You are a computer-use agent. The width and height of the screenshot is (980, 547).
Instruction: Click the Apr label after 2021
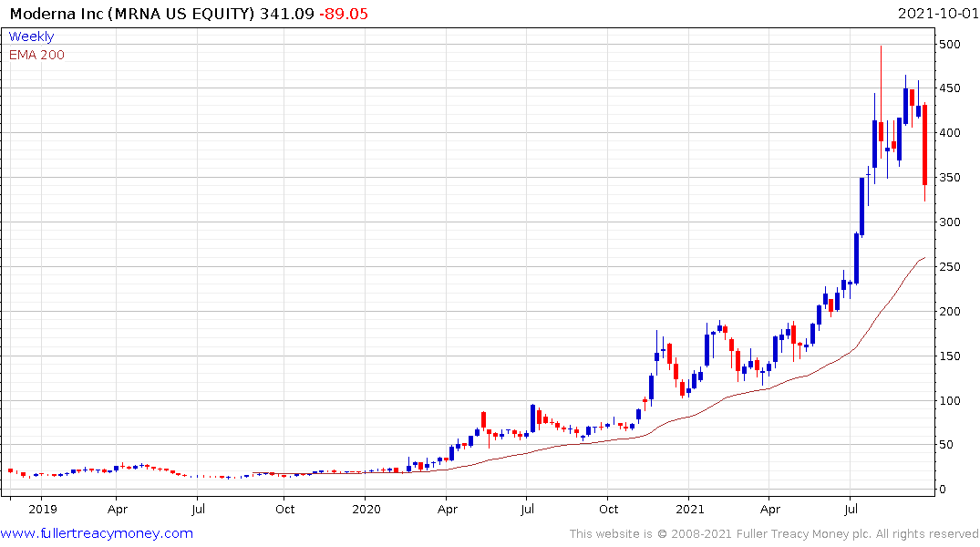tap(770, 509)
